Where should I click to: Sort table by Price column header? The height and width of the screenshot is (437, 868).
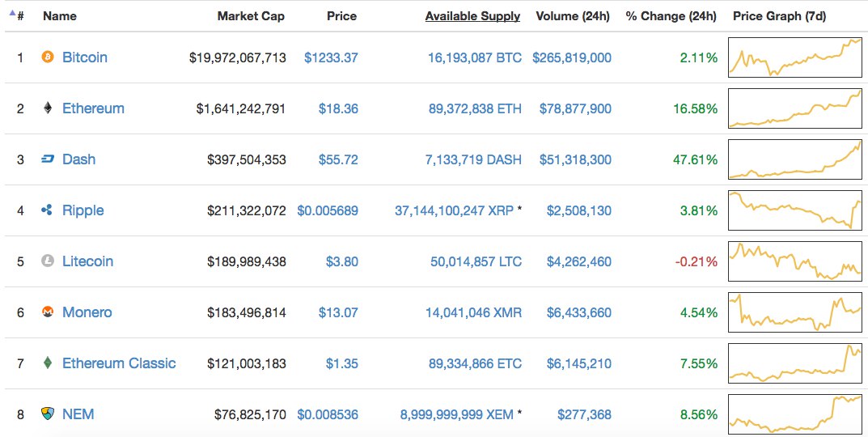click(x=341, y=16)
